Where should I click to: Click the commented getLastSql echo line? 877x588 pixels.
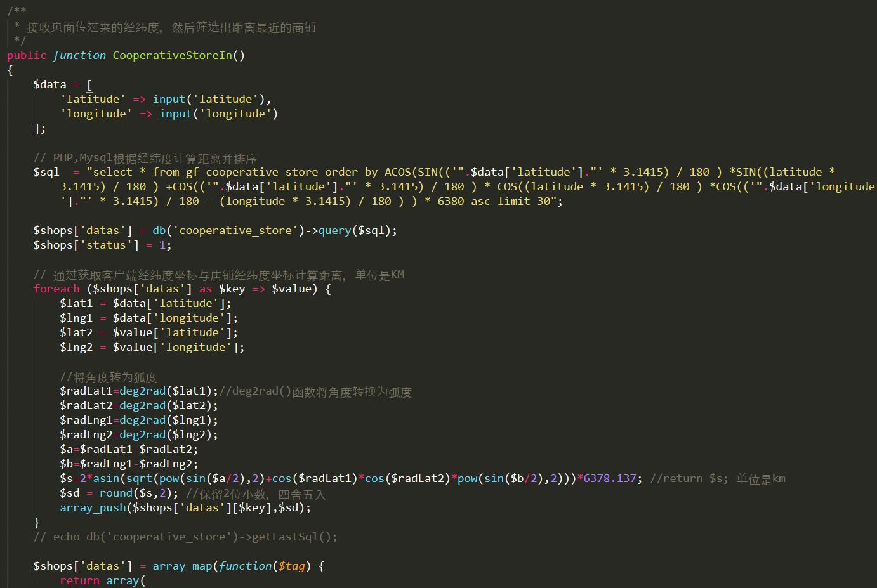(x=185, y=537)
